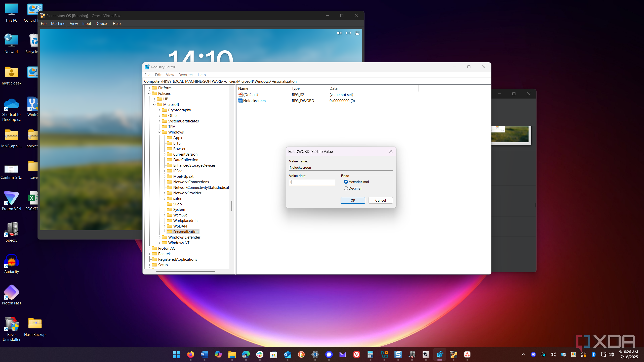Viewport: 644px width, 362px height.
Task: Open Revo Uninstaller desktop icon
Action: coord(12,329)
